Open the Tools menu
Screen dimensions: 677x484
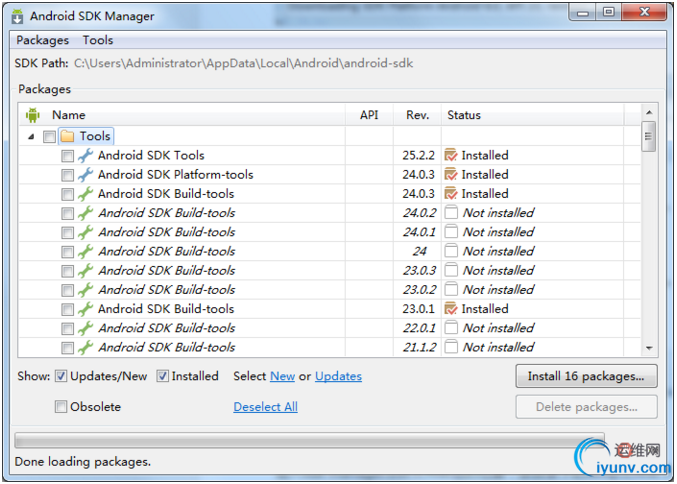pyautogui.click(x=98, y=40)
